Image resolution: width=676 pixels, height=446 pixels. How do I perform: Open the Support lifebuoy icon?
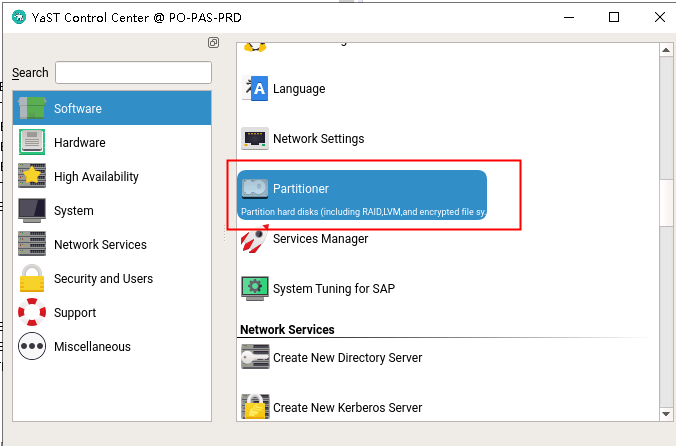click(31, 312)
